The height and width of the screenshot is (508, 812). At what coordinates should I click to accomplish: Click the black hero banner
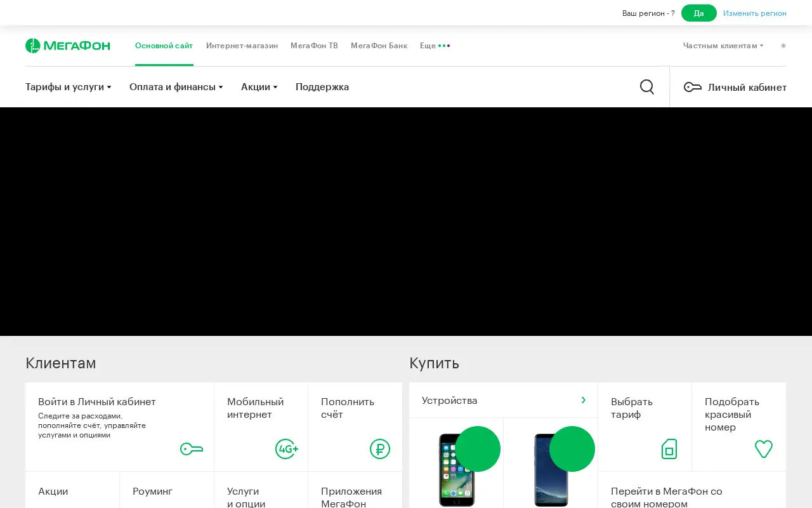[x=406, y=222]
